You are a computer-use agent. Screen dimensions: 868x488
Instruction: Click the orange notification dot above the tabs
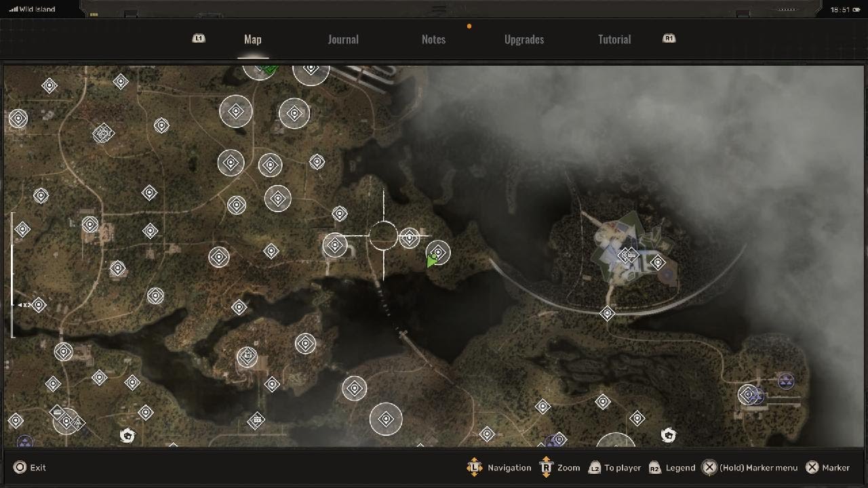469,26
